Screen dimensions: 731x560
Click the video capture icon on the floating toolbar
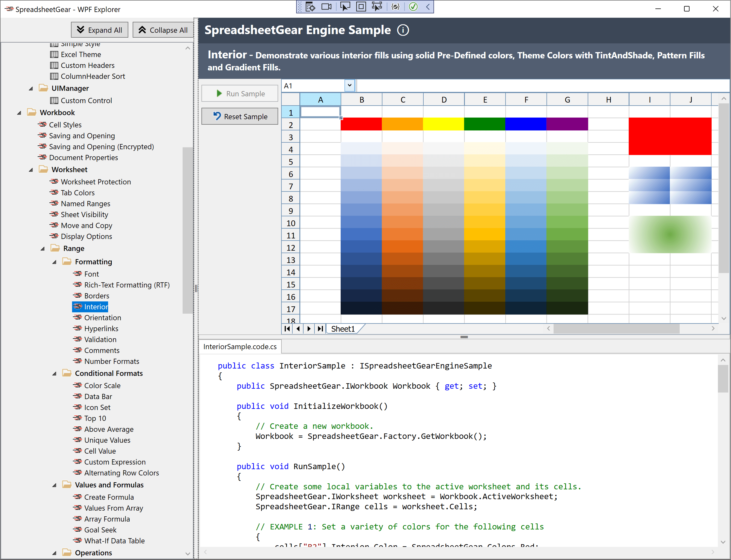pyautogui.click(x=326, y=7)
